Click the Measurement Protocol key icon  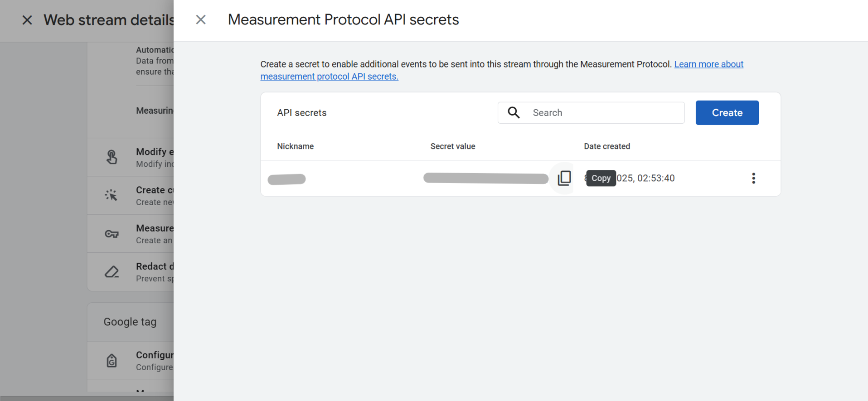[x=112, y=234]
